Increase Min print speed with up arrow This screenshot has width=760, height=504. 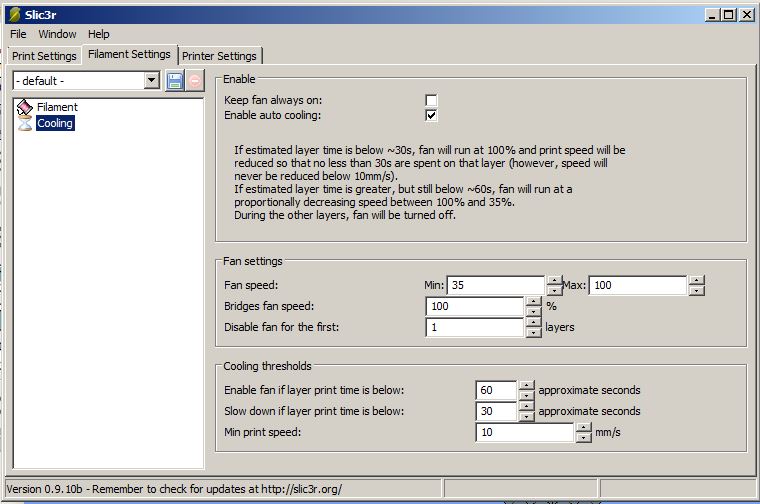(584, 427)
